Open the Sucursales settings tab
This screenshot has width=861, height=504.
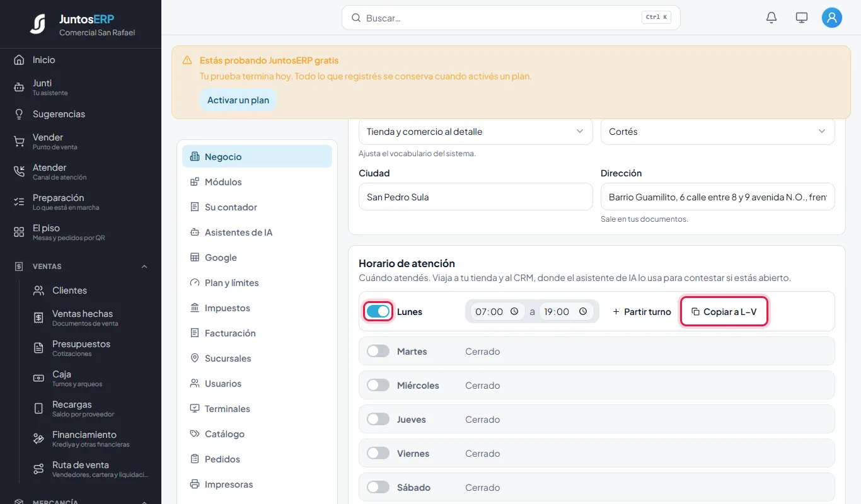(257, 358)
